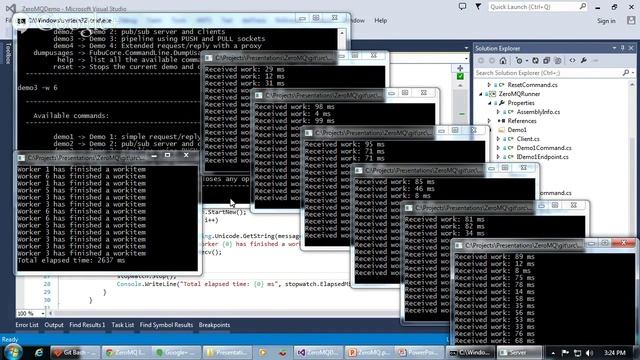Select Demo1Command.cs in Solution Explorer

click(544, 148)
